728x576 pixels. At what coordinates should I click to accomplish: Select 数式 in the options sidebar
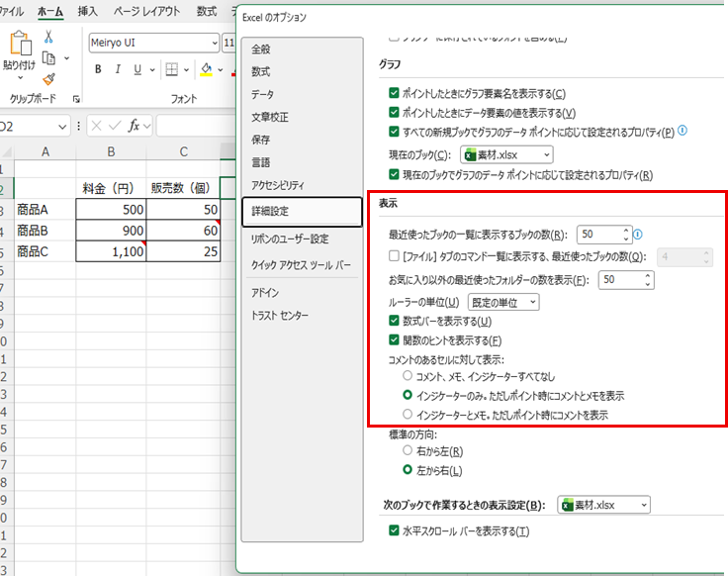pyautogui.click(x=261, y=71)
